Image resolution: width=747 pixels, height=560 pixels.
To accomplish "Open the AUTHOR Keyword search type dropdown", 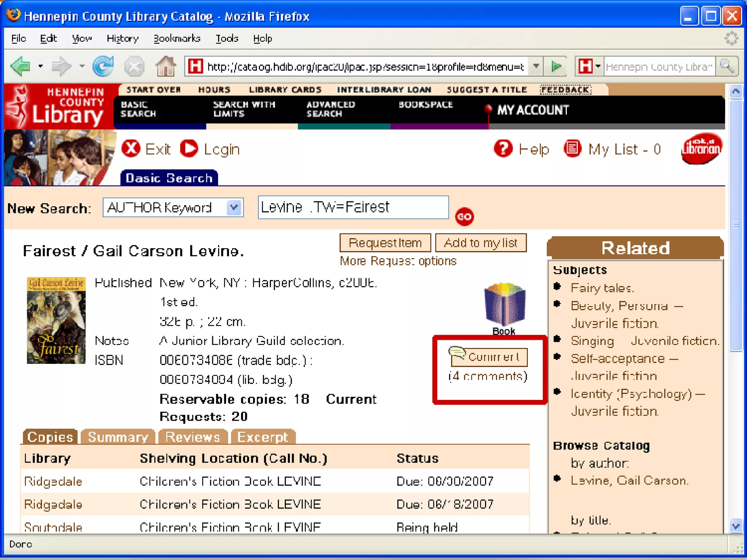I will click(234, 208).
